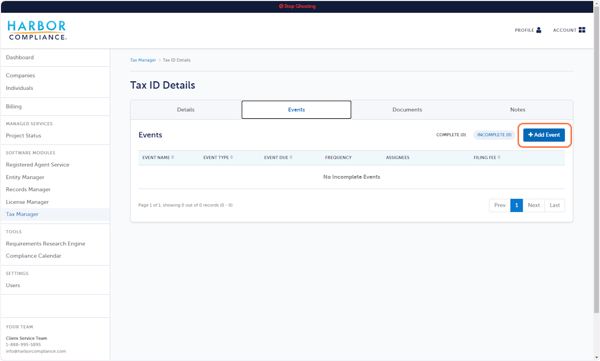Sort by Event Type column arrow

pos(232,157)
